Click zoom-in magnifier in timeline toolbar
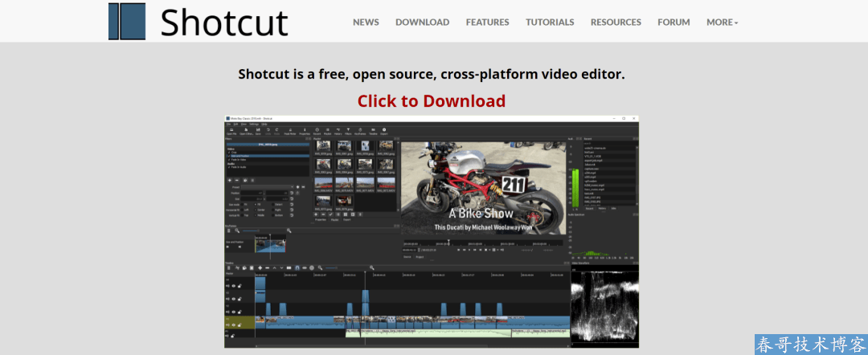 pos(371,267)
